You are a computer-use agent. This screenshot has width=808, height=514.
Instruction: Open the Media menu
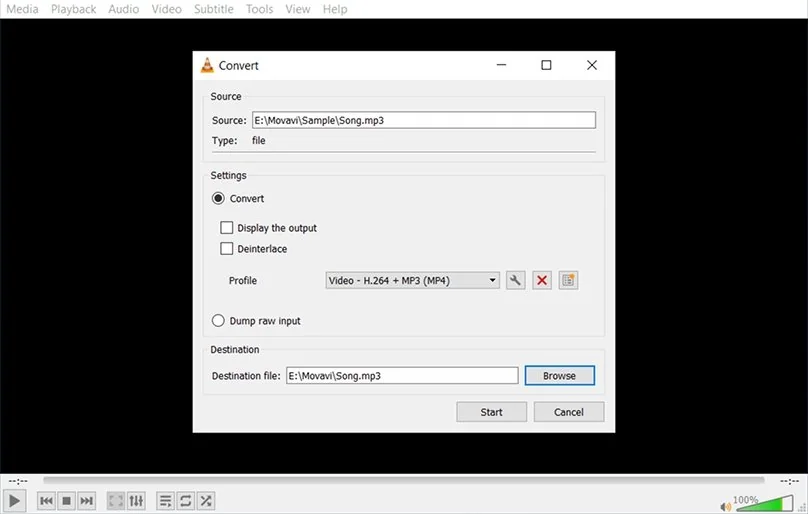pyautogui.click(x=22, y=9)
